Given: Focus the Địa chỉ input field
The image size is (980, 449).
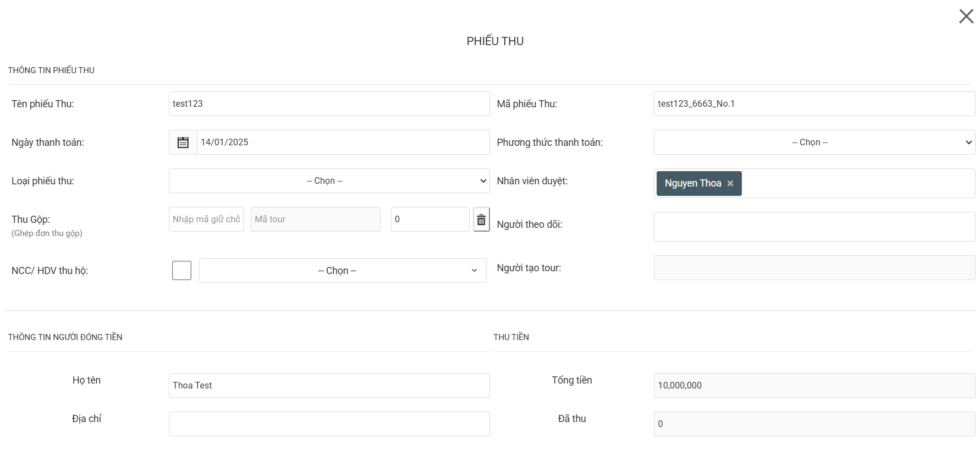Looking at the screenshot, I should tap(329, 424).
